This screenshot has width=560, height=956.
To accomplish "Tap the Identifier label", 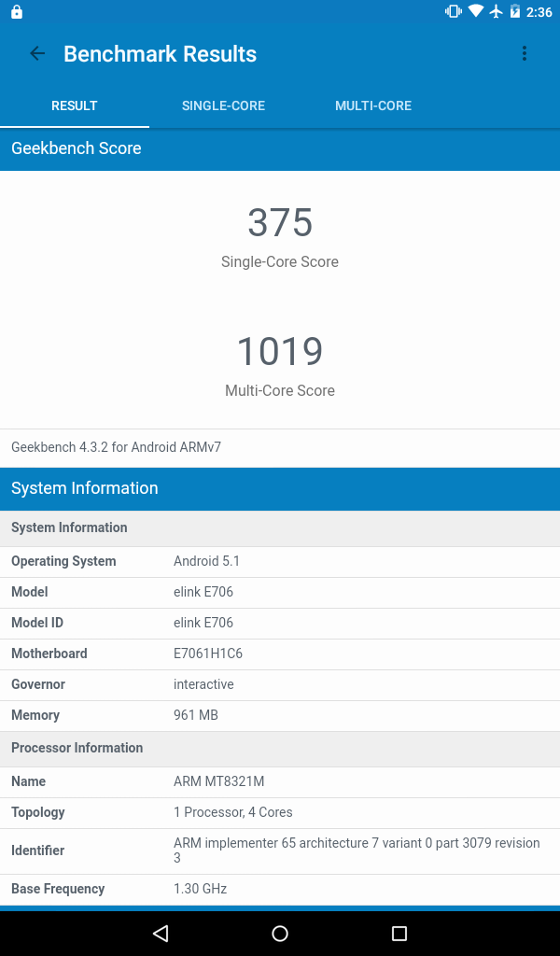I will [37, 851].
